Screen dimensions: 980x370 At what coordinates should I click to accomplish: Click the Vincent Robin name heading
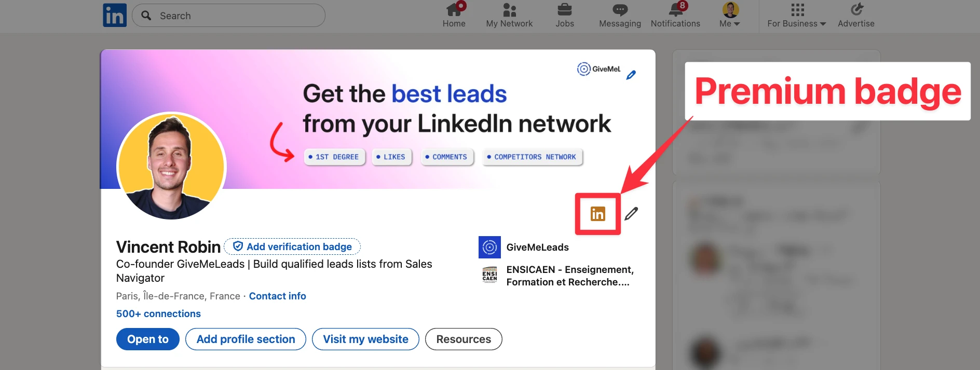pos(168,246)
